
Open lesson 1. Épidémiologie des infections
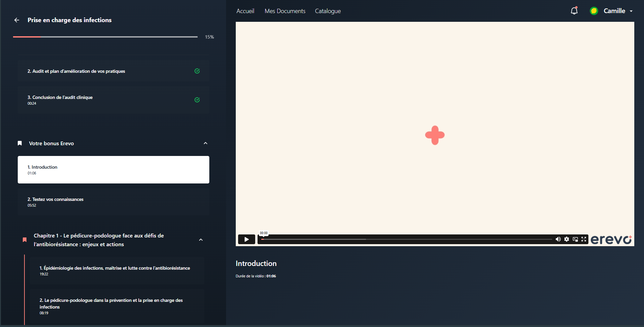117,271
